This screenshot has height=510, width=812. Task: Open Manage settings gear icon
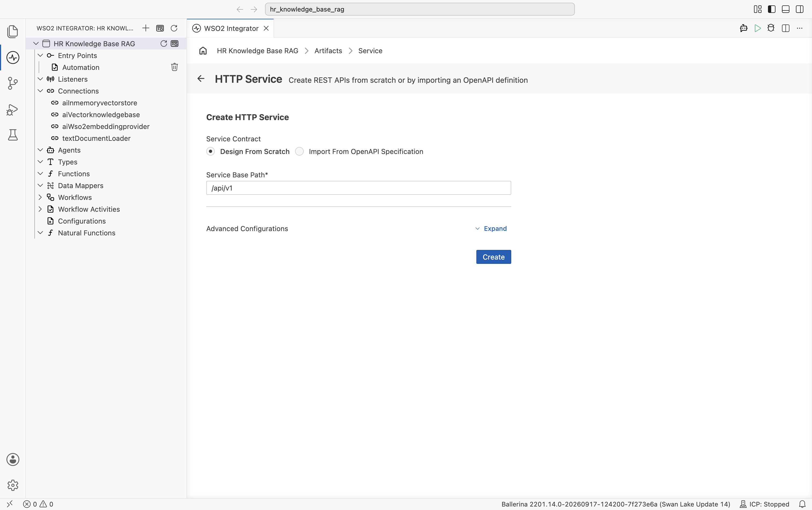12,485
